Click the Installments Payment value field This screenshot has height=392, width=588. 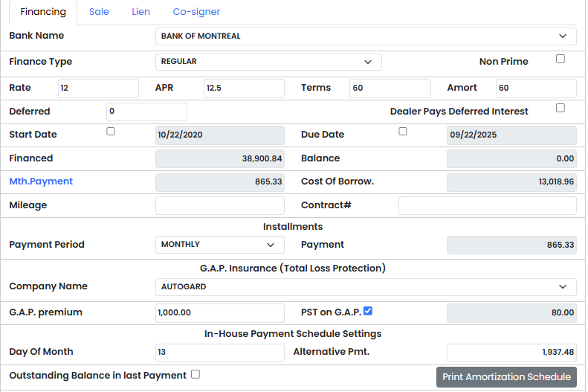tap(511, 245)
